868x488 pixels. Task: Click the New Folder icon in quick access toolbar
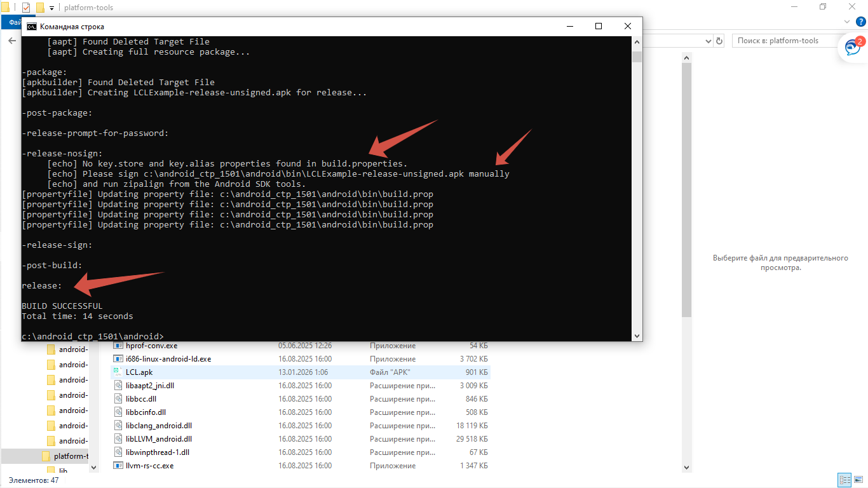(x=40, y=8)
